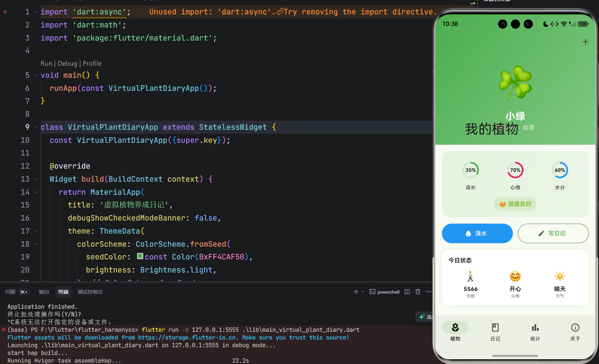Click the green sparkle AI icon in terminal

pyautogui.click(x=422, y=317)
